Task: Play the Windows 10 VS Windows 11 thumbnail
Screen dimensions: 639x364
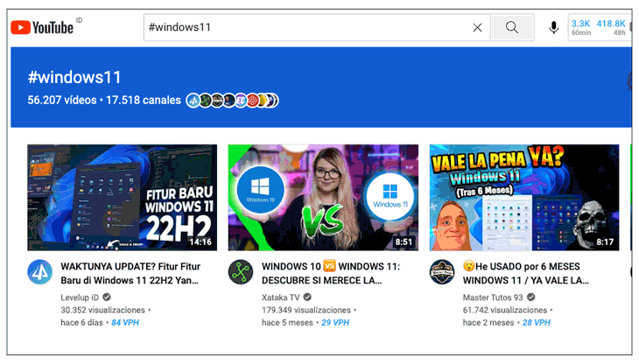Action: click(x=323, y=198)
